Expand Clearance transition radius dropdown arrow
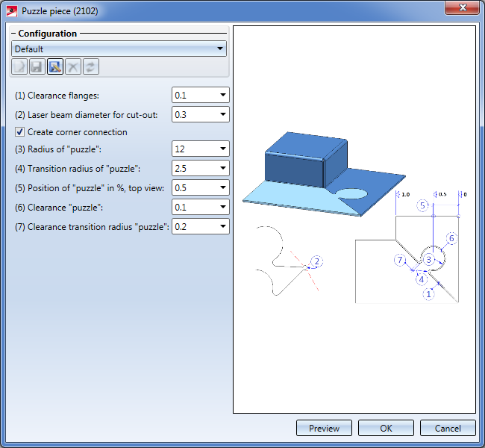This screenshot has width=485, height=448. (222, 226)
